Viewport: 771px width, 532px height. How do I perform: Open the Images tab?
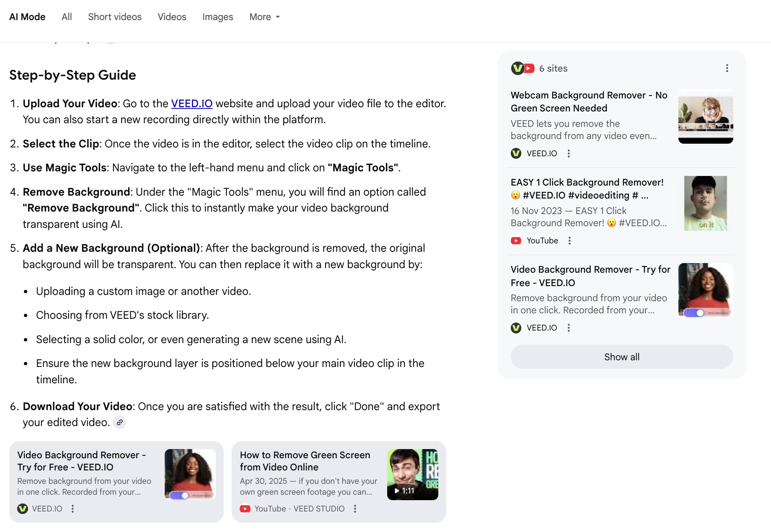tap(217, 17)
